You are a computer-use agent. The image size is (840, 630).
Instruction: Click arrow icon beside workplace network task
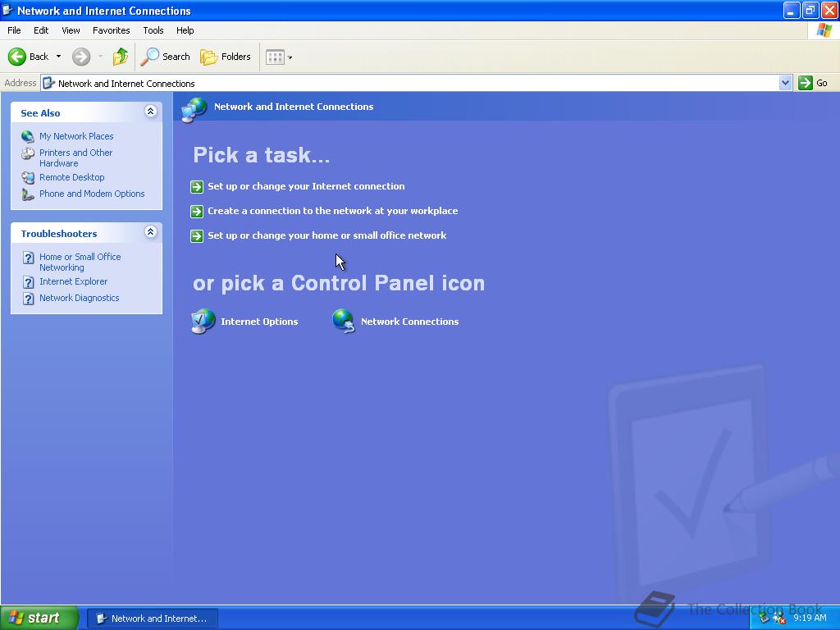click(197, 211)
